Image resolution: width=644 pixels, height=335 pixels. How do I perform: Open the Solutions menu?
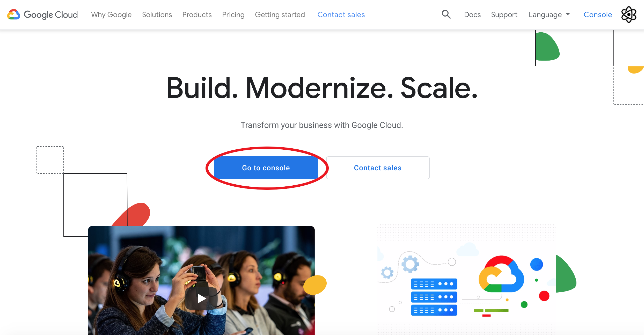(157, 15)
